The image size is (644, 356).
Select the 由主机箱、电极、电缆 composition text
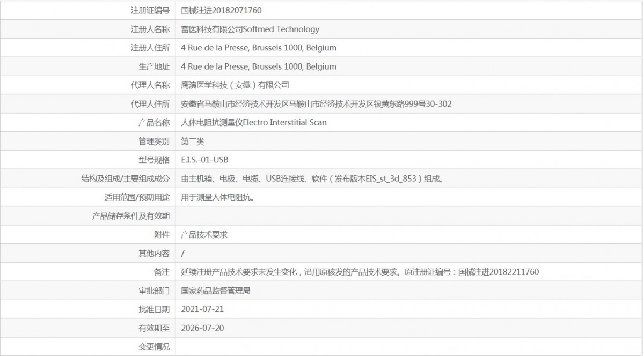click(x=312, y=179)
